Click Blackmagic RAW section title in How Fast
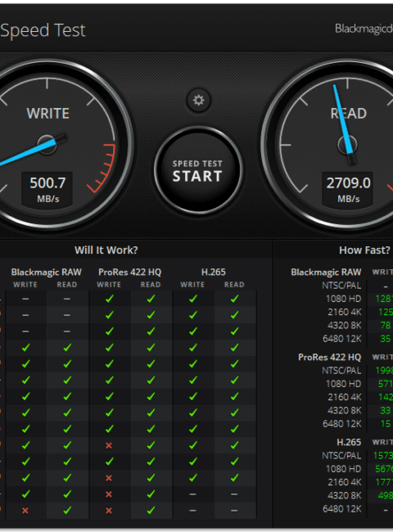Image resolution: width=393 pixels, height=532 pixels. point(326,272)
